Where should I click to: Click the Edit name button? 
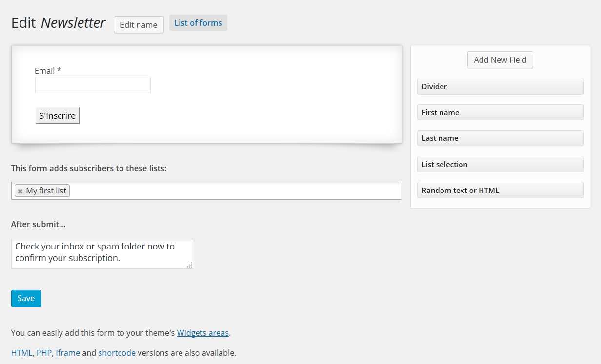(139, 25)
